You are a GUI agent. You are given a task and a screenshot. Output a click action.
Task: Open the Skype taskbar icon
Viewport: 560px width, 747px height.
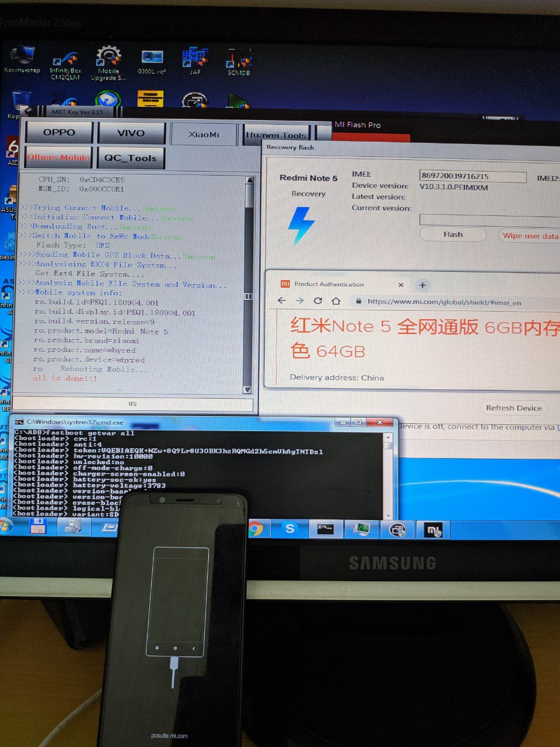(290, 529)
